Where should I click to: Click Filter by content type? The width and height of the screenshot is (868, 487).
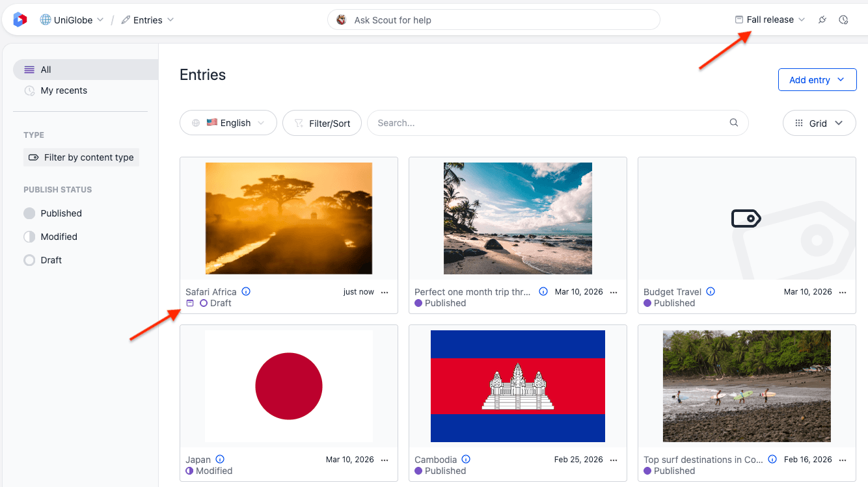pyautogui.click(x=81, y=157)
